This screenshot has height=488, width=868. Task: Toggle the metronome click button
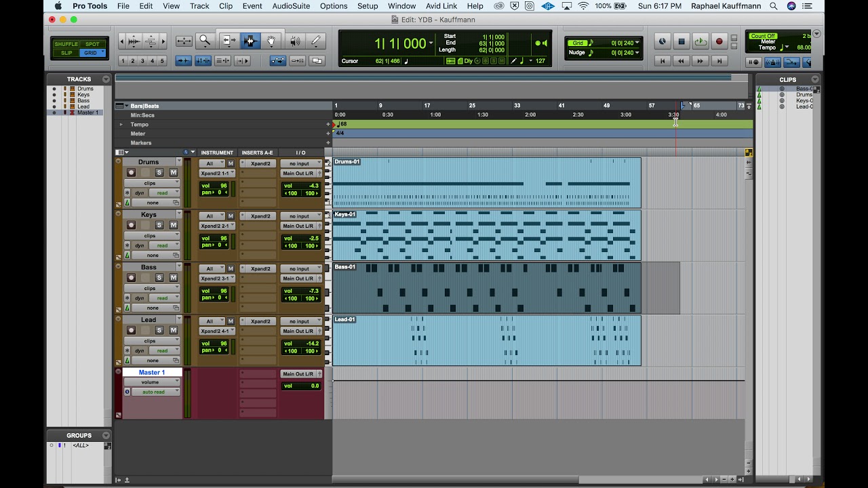click(773, 62)
